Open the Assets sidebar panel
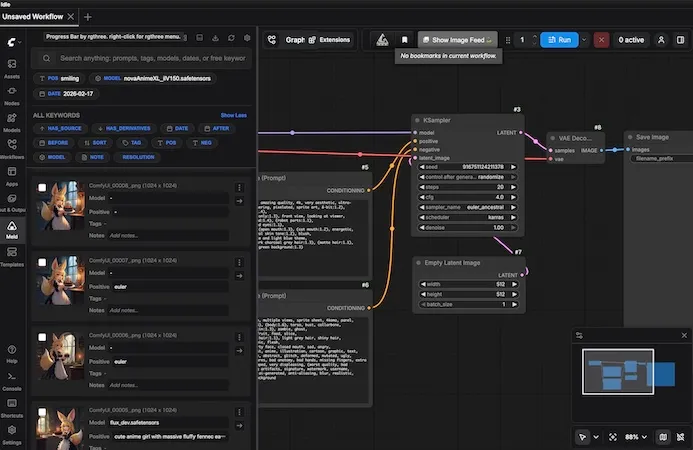The width and height of the screenshot is (693, 450). [x=12, y=68]
